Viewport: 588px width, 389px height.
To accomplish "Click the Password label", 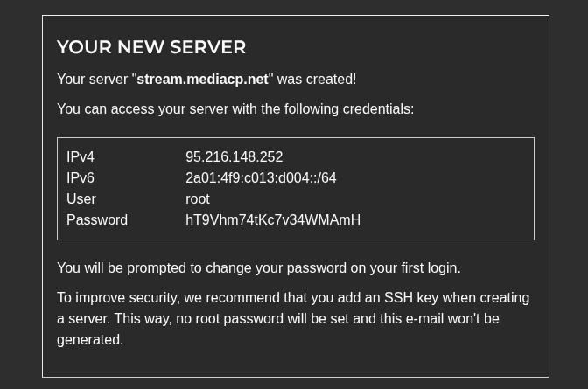I will (x=97, y=220).
